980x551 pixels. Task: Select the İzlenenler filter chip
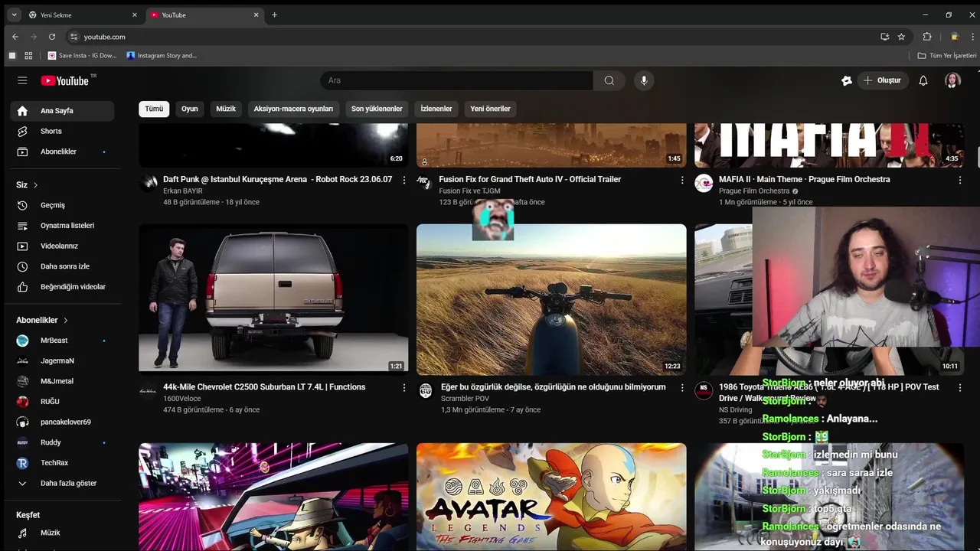click(x=436, y=109)
